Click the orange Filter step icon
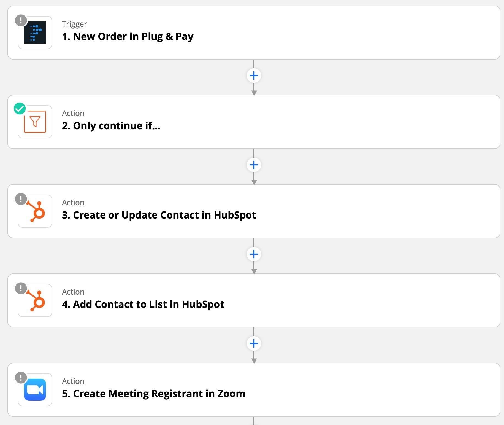504x425 pixels. tap(35, 122)
